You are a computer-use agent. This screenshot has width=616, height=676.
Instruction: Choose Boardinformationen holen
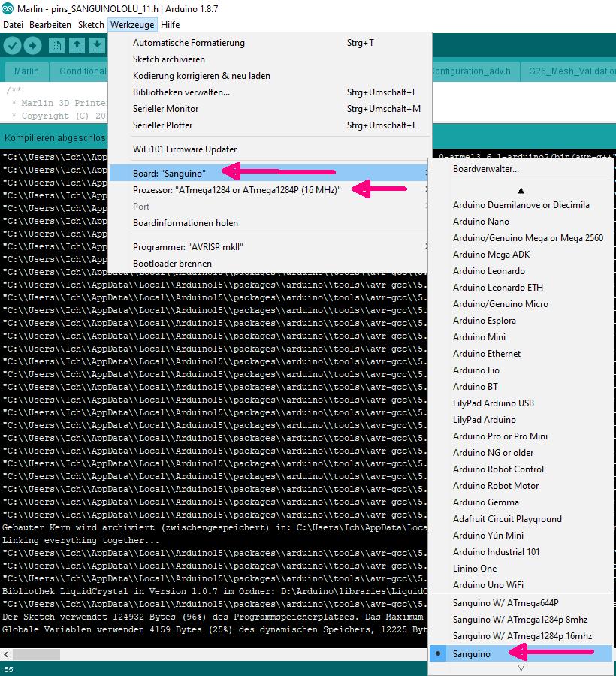point(269,223)
